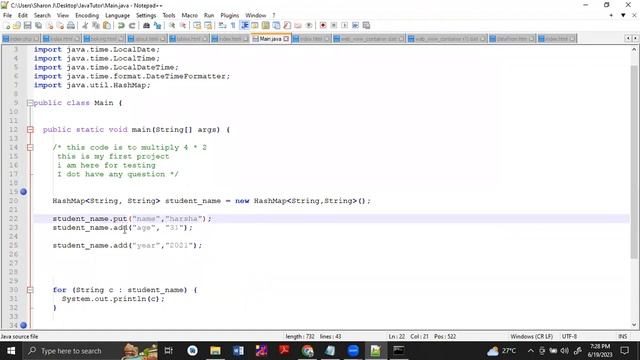Zoom out using the toolbar magnifier icon
The width and height of the screenshot is (640, 360).
click(183, 26)
